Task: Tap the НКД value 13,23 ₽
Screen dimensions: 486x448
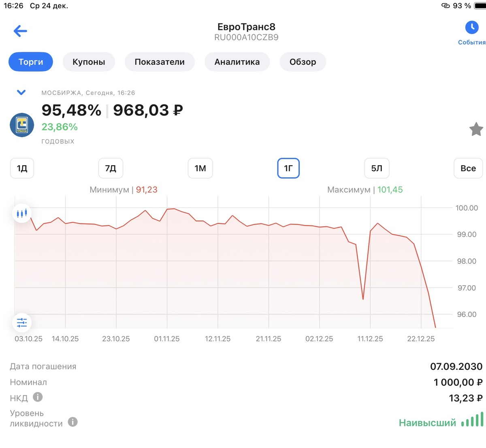Action: pos(466,398)
